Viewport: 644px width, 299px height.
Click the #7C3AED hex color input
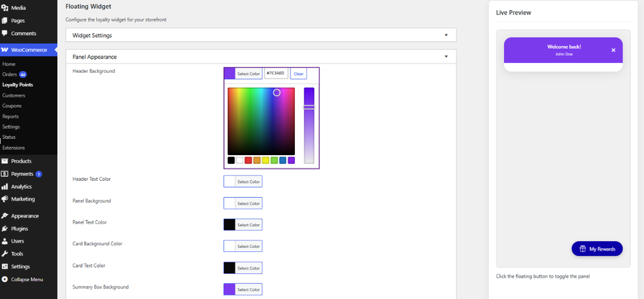[x=276, y=73]
